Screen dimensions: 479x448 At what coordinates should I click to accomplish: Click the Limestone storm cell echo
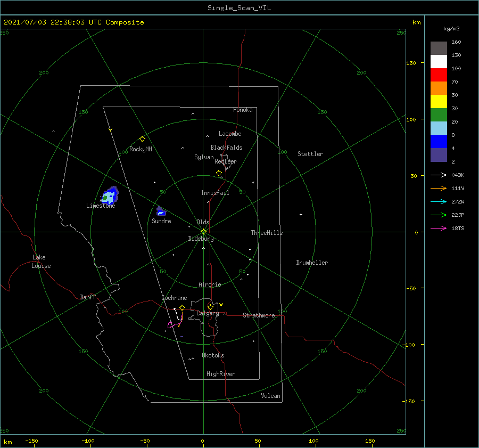(110, 195)
